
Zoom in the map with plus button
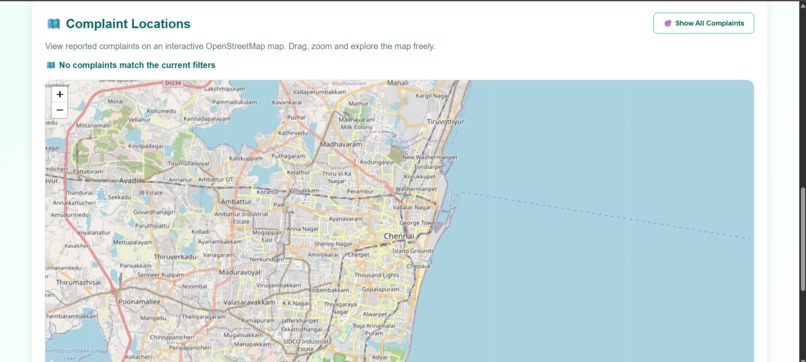(60, 95)
